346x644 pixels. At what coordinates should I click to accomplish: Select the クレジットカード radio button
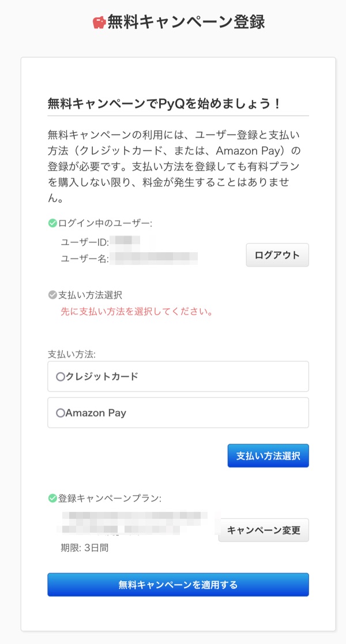point(60,377)
